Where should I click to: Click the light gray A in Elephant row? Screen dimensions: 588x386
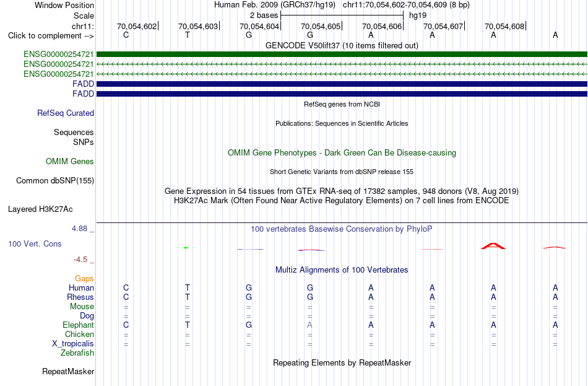tap(309, 325)
